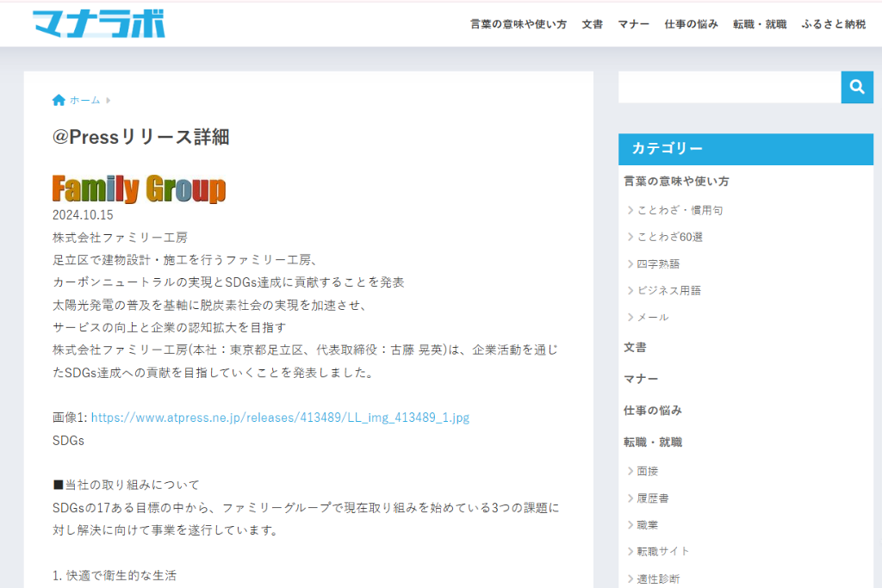Open 仕事の悩み in top navigation

[691, 24]
